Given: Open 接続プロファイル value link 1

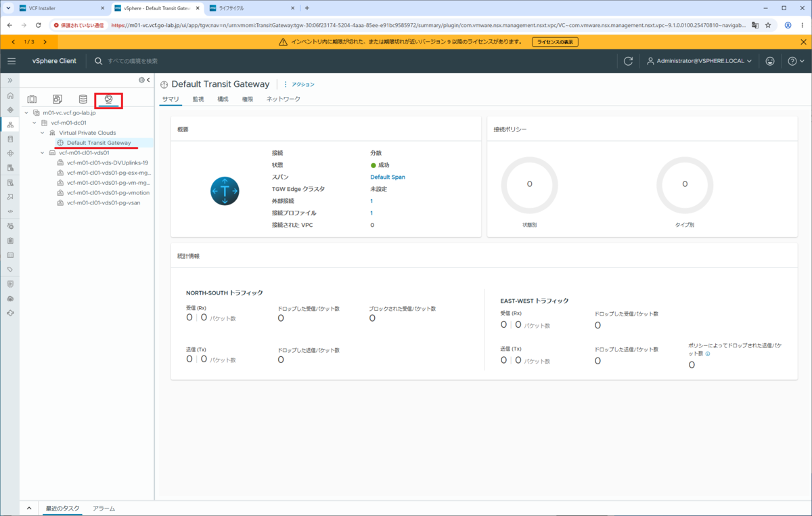Looking at the screenshot, I should pos(371,213).
